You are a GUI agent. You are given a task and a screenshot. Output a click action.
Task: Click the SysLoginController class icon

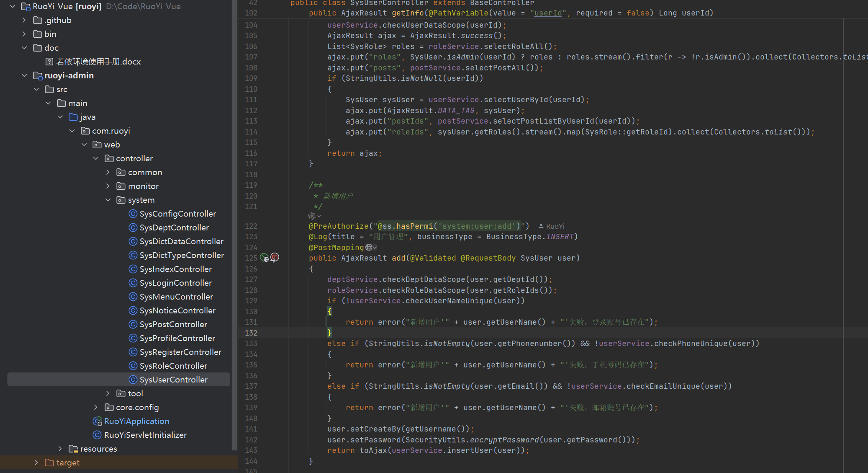tap(133, 283)
